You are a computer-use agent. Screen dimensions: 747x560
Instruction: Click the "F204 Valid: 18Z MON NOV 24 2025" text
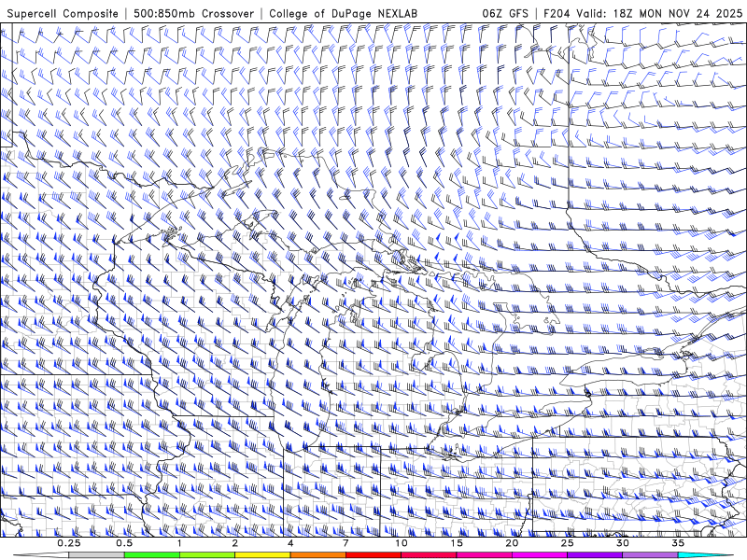642,13
